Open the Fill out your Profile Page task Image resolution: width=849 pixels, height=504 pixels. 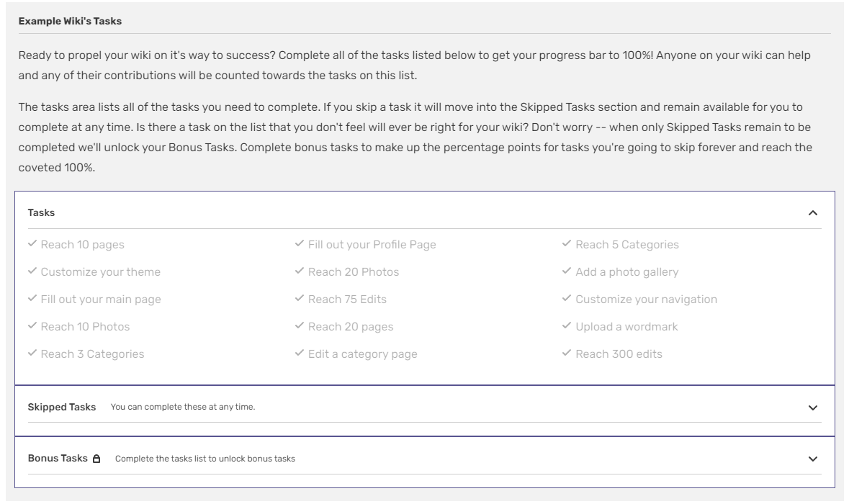pyautogui.click(x=372, y=245)
